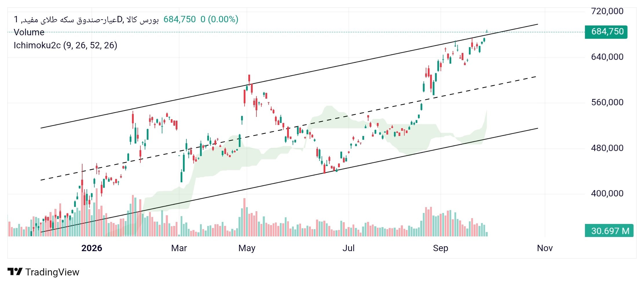Open the TradingView text link
The image size is (644, 285).
52,272
